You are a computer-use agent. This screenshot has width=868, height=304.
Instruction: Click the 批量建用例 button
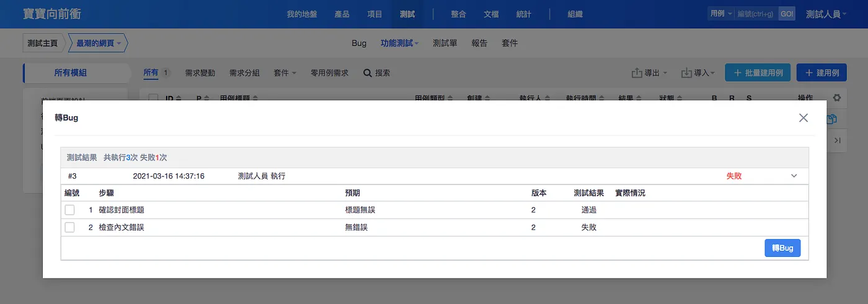click(758, 73)
